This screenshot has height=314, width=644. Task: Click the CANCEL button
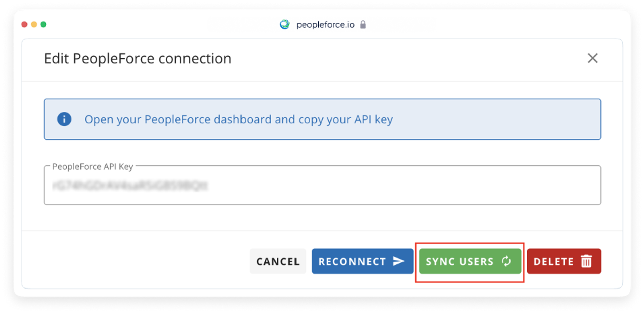[278, 261]
